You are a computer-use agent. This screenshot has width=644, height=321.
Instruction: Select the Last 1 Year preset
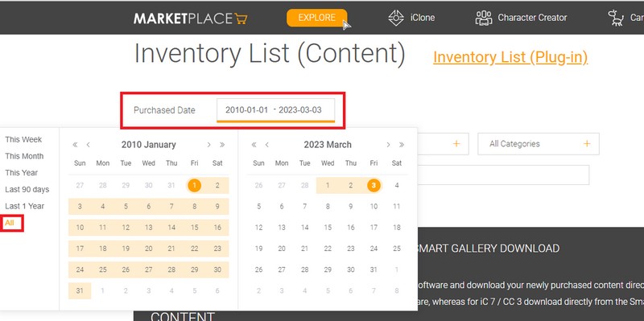point(25,206)
